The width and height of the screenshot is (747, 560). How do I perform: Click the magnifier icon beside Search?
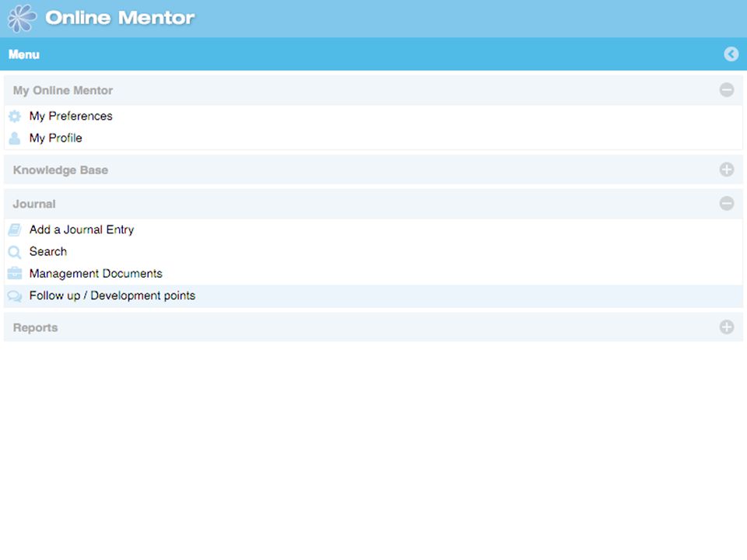(15, 252)
